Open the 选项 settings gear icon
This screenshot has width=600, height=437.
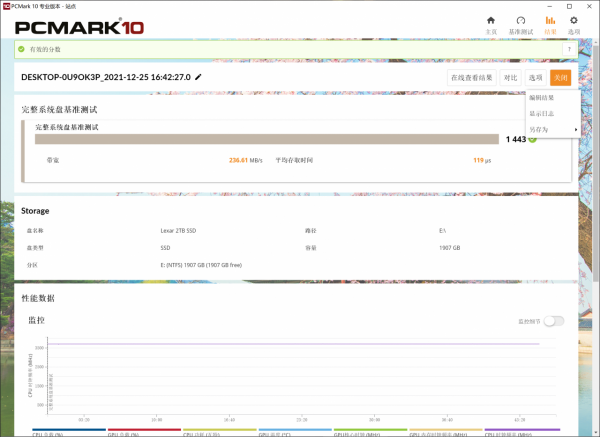click(573, 24)
